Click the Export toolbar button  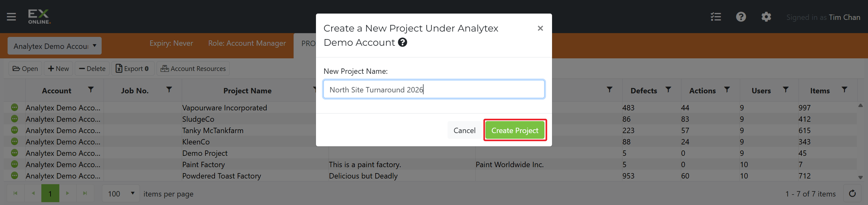tap(133, 69)
